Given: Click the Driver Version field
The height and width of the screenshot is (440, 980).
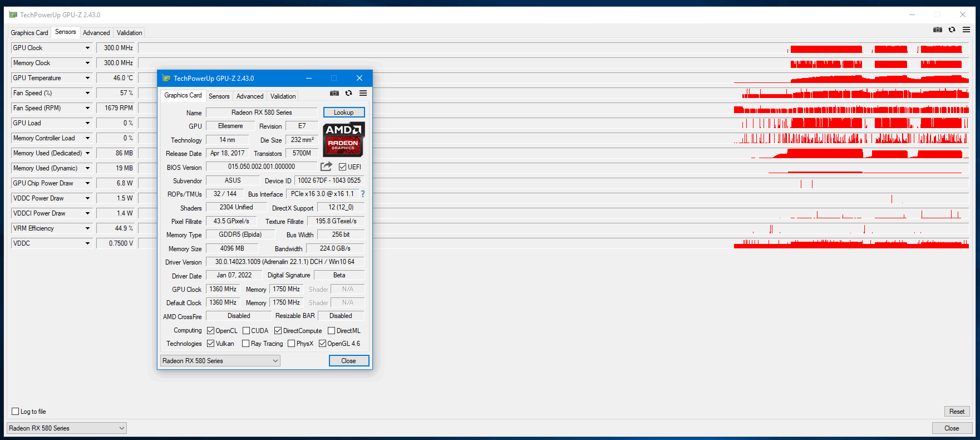Looking at the screenshot, I should 285,261.
